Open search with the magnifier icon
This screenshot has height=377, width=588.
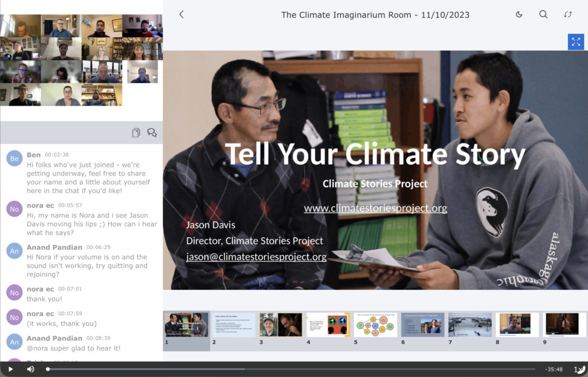click(x=543, y=14)
